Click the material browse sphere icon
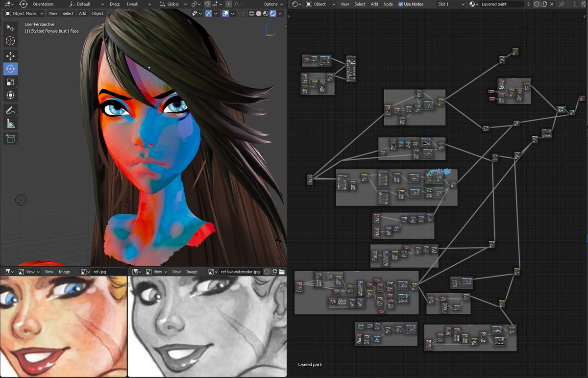 pyautogui.click(x=474, y=4)
